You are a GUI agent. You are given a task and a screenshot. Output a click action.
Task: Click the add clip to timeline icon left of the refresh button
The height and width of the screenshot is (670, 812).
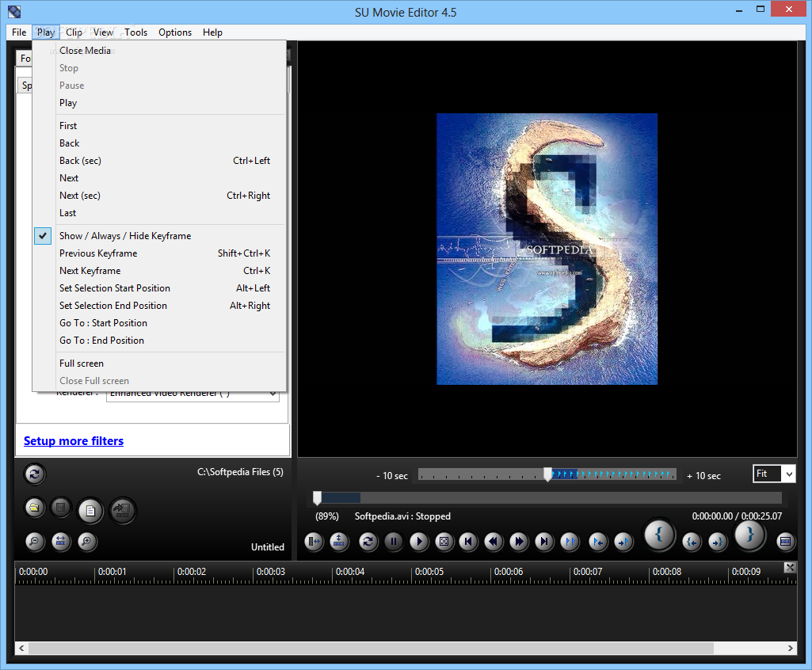pos(314,542)
